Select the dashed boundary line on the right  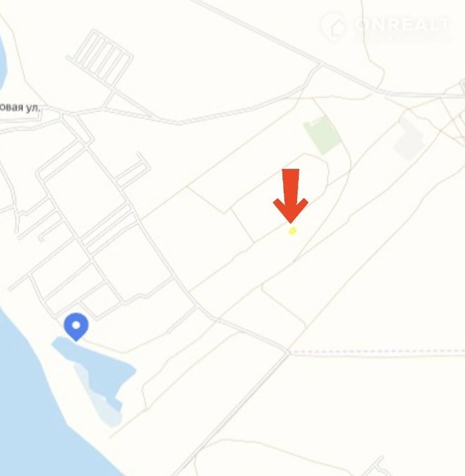[x=377, y=351]
